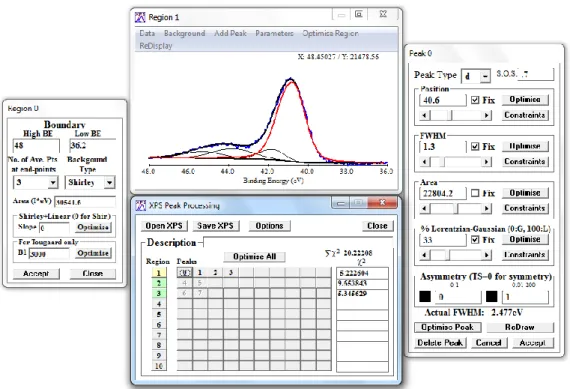
Task: Click the XPS Peak Processing window icon
Action: (x=140, y=205)
